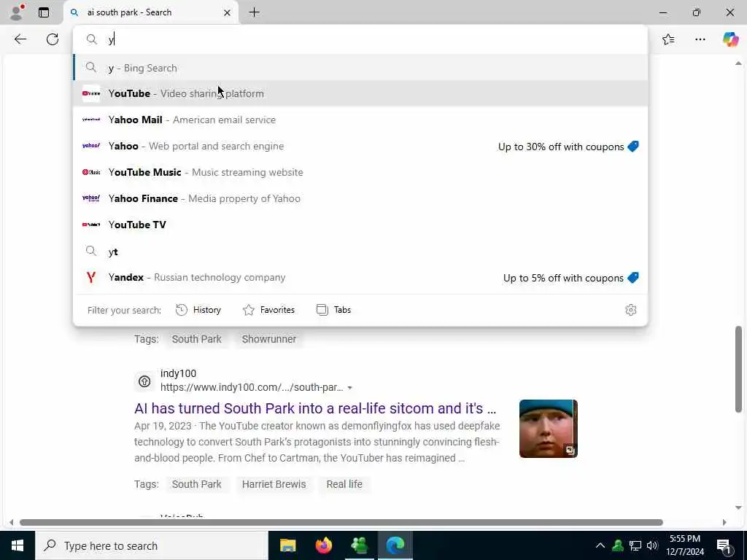Choose the 'yt' search suggestion
Viewport: 747px width, 560px height.
pos(360,251)
